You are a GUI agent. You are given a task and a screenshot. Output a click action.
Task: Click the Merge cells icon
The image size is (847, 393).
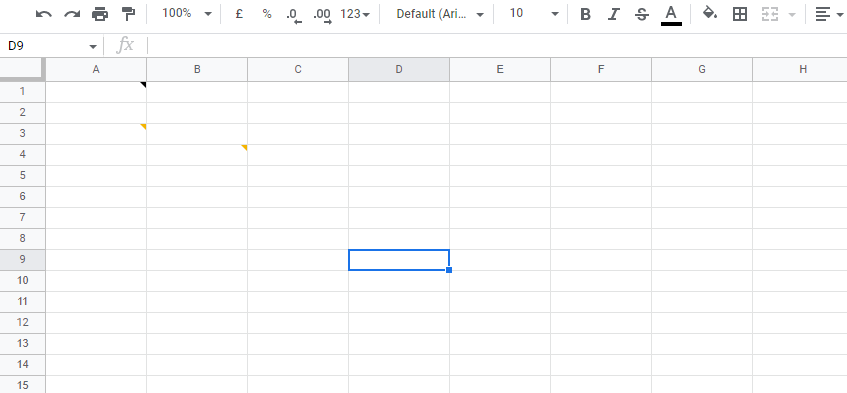770,15
